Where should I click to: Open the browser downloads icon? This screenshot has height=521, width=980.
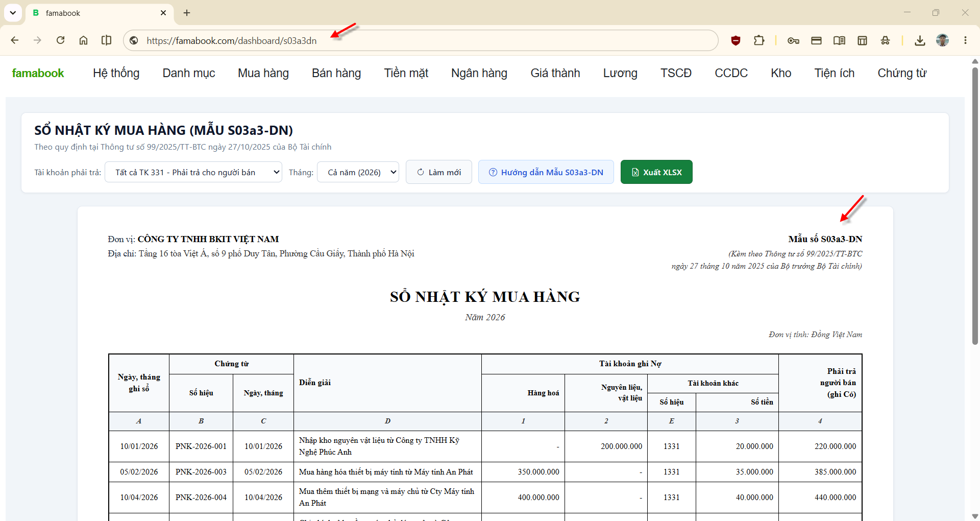920,40
